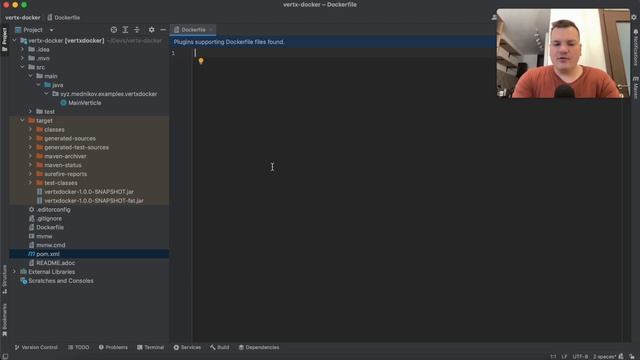
Task: Close the Dockerfile editor tab
Action: coord(211,30)
